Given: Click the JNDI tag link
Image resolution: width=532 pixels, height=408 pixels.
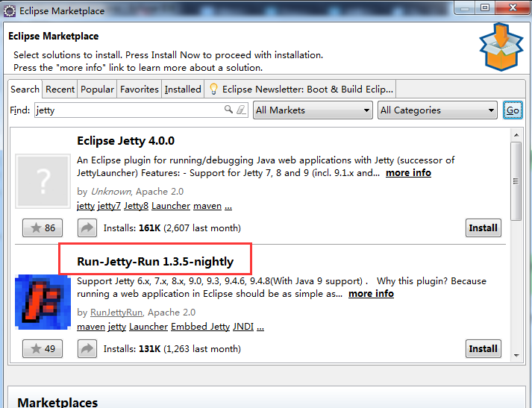Looking at the screenshot, I should coord(243,327).
